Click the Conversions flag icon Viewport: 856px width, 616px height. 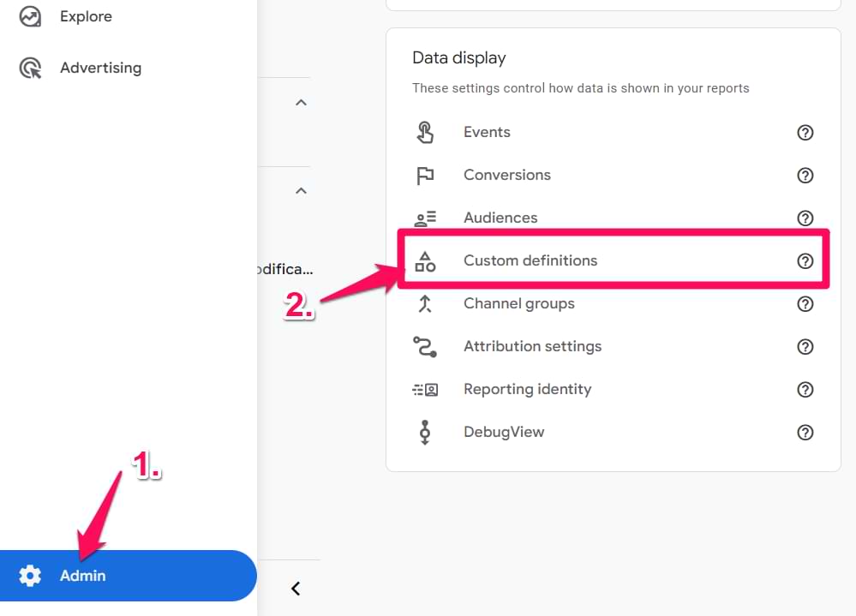tap(425, 175)
